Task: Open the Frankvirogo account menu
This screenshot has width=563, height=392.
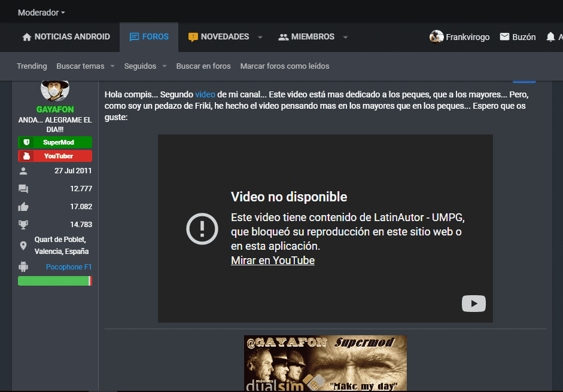Action: tap(467, 37)
